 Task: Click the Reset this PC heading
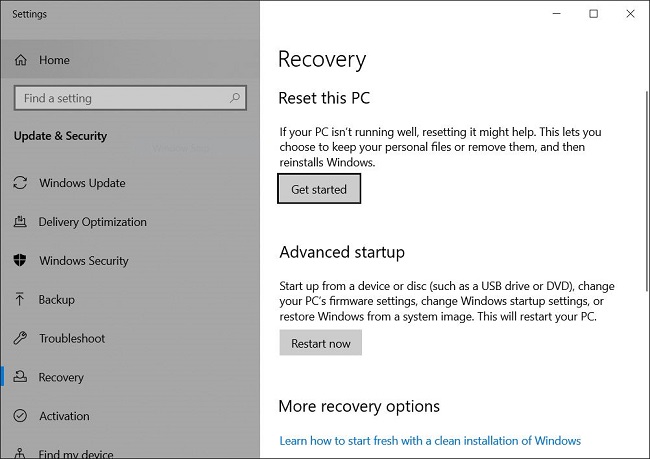click(324, 98)
